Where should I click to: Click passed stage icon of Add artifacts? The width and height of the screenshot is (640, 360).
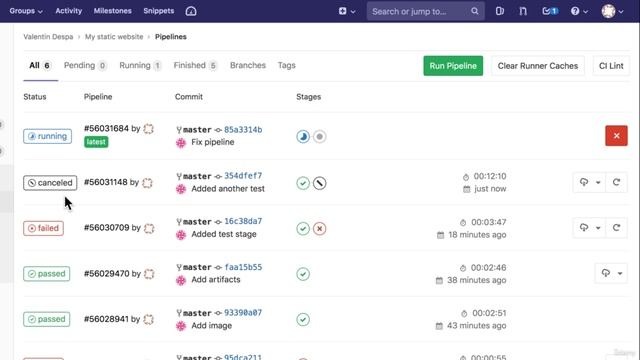coord(303,274)
